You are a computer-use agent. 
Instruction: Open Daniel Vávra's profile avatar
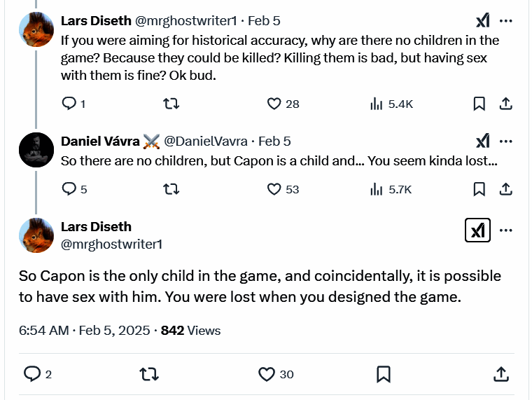click(x=36, y=150)
